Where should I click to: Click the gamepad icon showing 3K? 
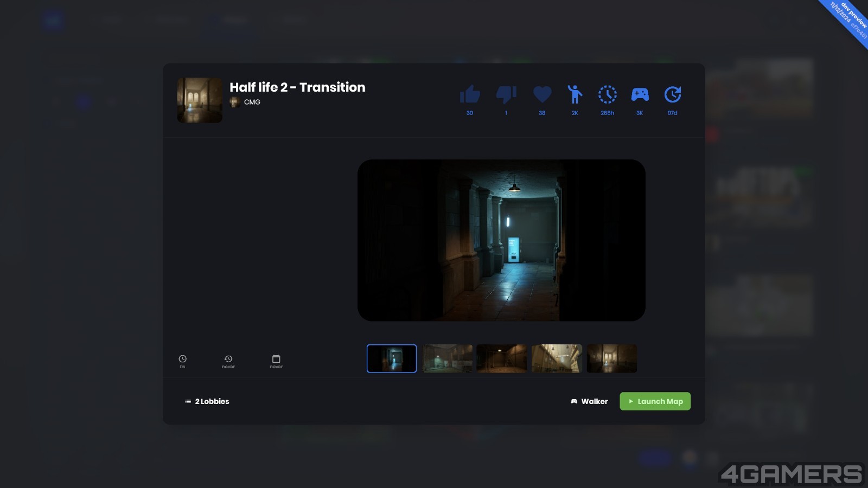pos(640,94)
